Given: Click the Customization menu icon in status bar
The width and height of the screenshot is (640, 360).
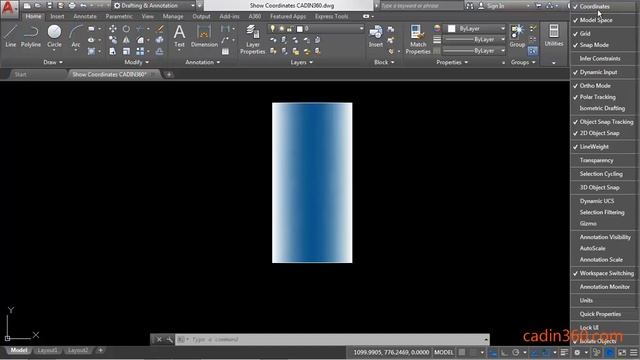Looking at the screenshot, I should [633, 352].
